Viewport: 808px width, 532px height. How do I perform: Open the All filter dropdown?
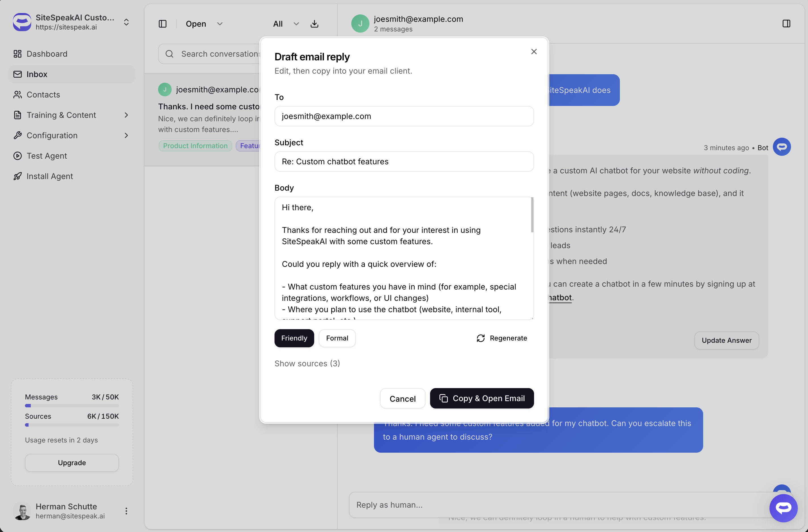click(286, 24)
